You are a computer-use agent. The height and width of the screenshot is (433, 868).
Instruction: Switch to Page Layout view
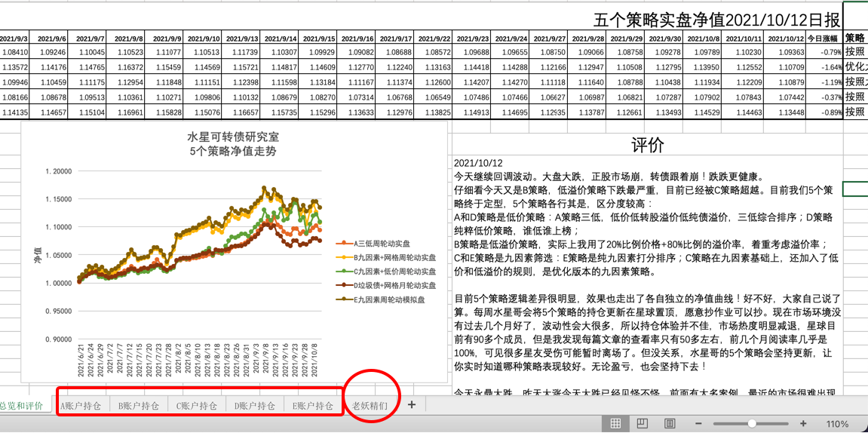pyautogui.click(x=642, y=423)
